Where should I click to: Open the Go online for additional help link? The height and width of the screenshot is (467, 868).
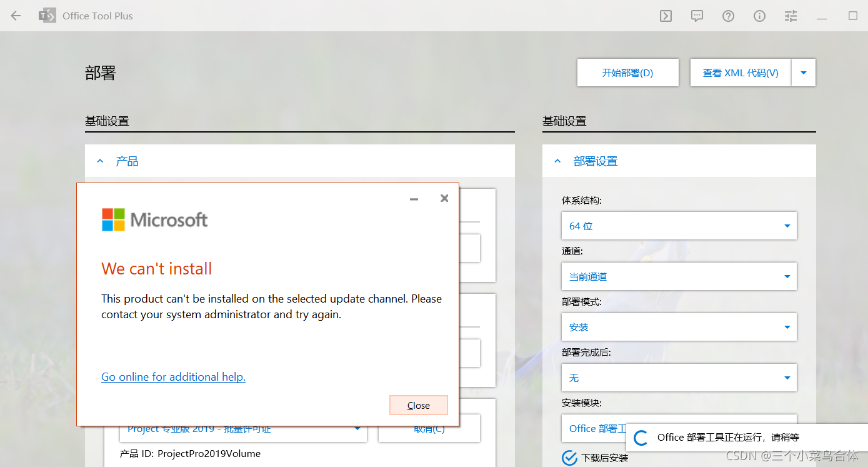173,376
